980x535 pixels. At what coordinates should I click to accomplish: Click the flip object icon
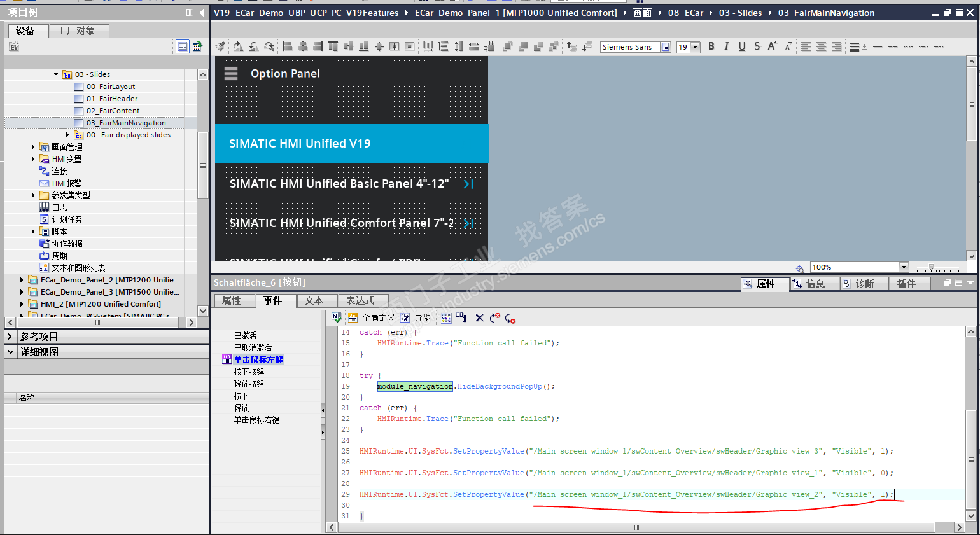269,46
